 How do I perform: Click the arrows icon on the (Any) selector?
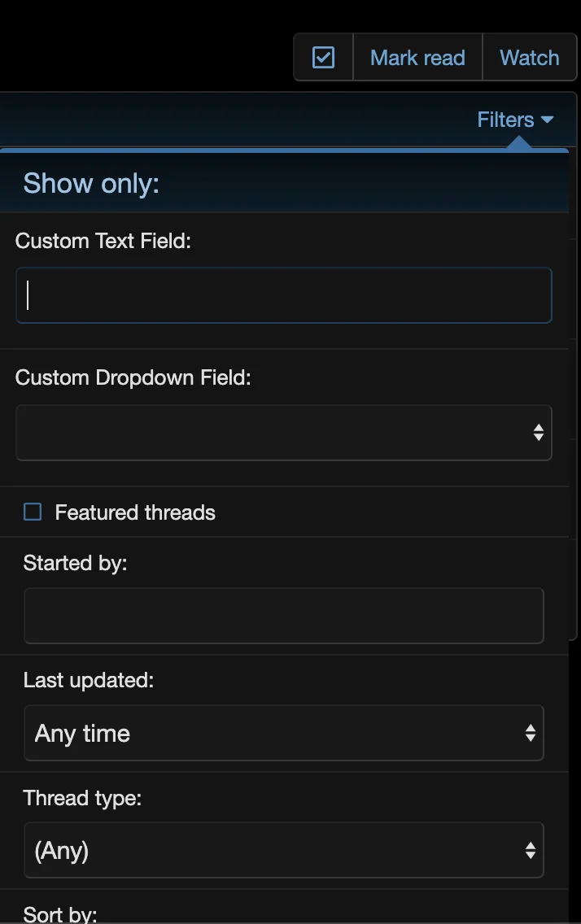(531, 850)
